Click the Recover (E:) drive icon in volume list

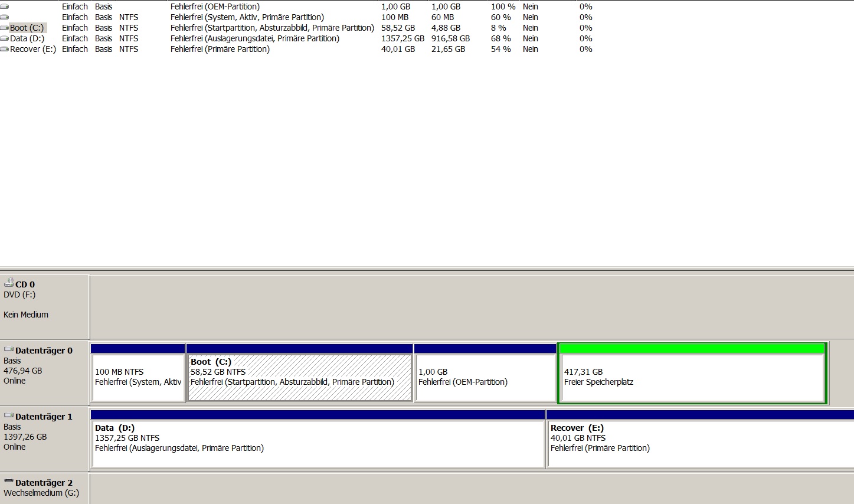[5, 50]
